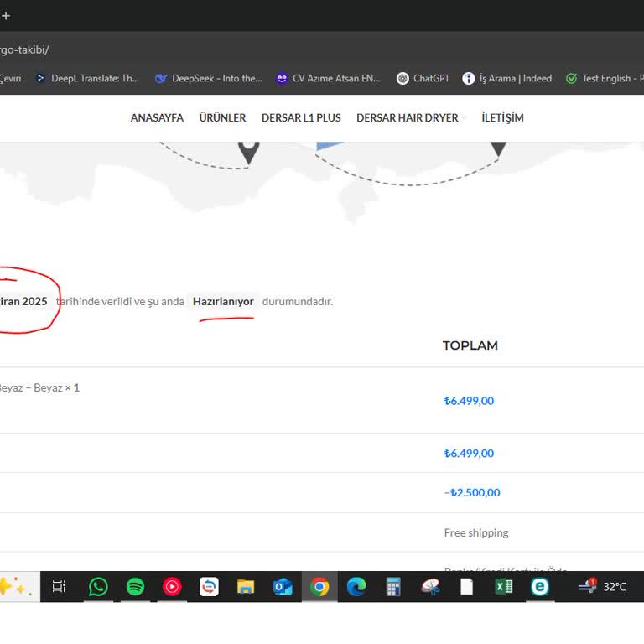
Task: Launch Excel from the taskbar
Action: point(504,587)
